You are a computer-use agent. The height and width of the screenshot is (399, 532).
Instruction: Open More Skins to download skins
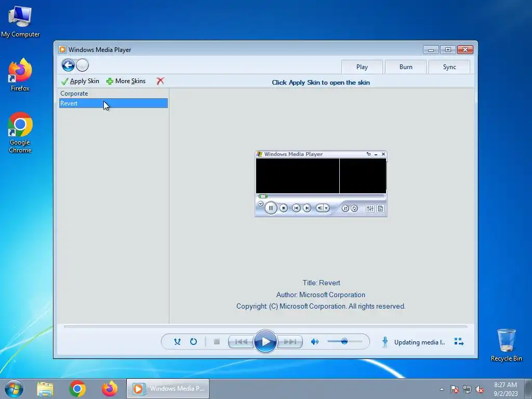coord(126,81)
